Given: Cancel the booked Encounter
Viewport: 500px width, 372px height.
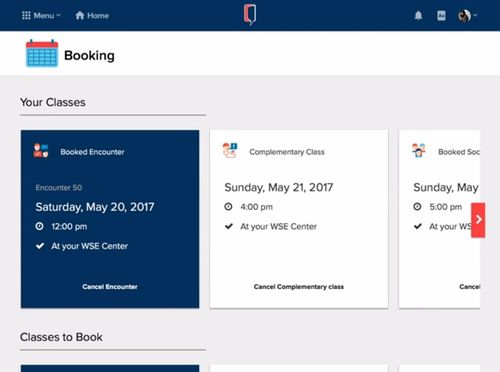Looking at the screenshot, I should point(110,287).
